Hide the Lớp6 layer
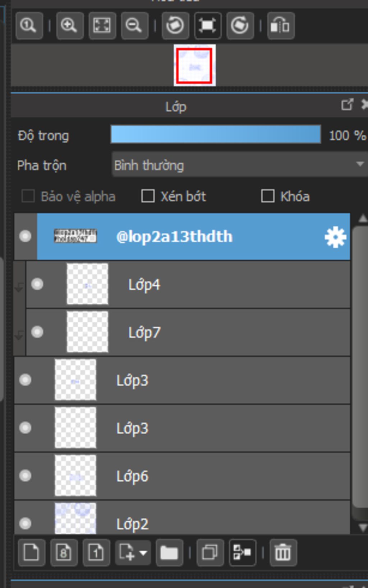Screen dimensions: 368x588 [25, 476]
